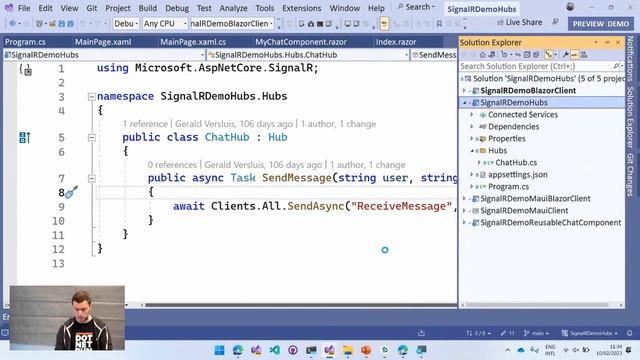Toggle the highlighted file nesting button
This screenshot has height=360, width=640.
coord(549,54)
